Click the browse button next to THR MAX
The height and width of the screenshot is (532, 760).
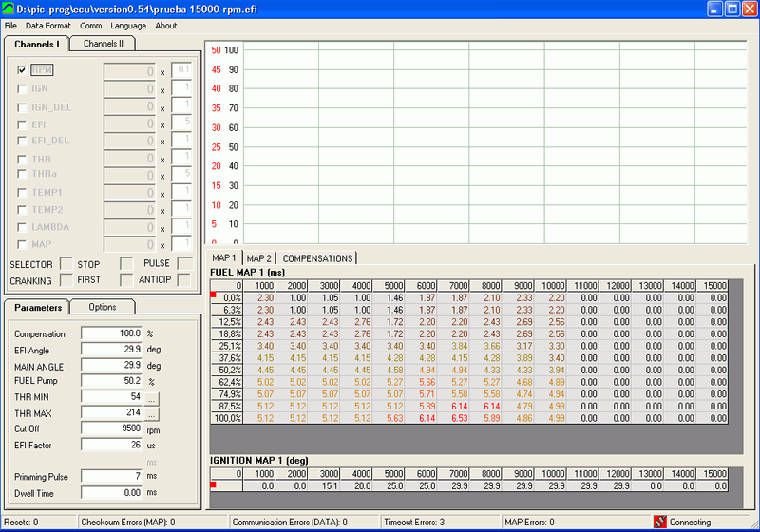(150, 413)
